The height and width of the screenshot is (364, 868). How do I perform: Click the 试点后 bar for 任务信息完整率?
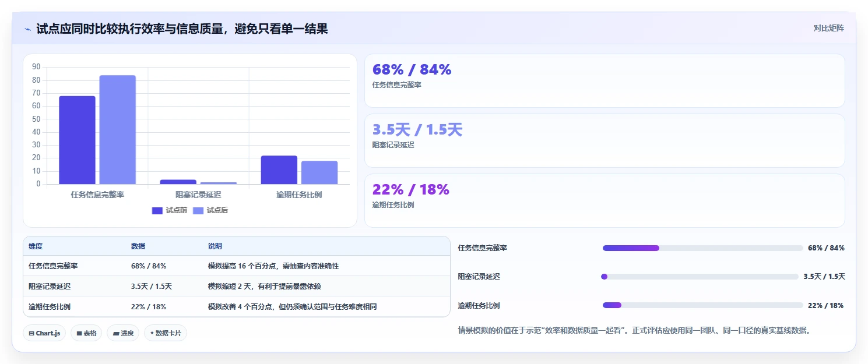[x=117, y=130]
